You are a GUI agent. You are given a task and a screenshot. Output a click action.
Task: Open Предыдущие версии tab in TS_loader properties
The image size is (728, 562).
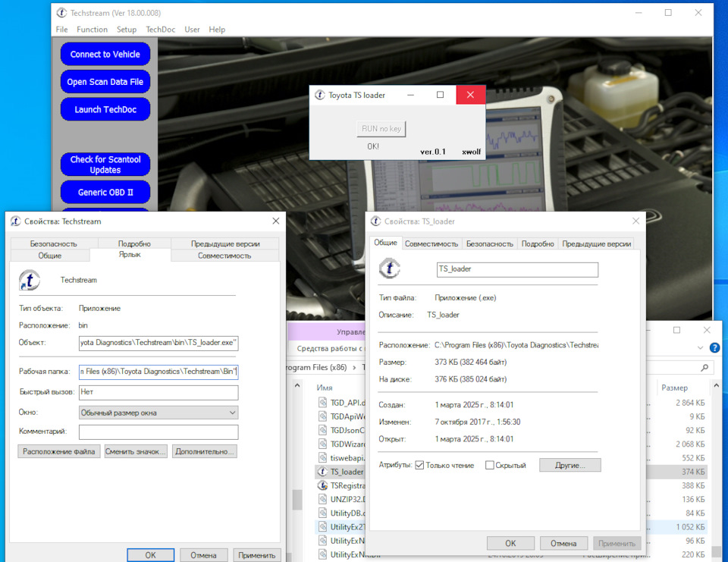[597, 243]
